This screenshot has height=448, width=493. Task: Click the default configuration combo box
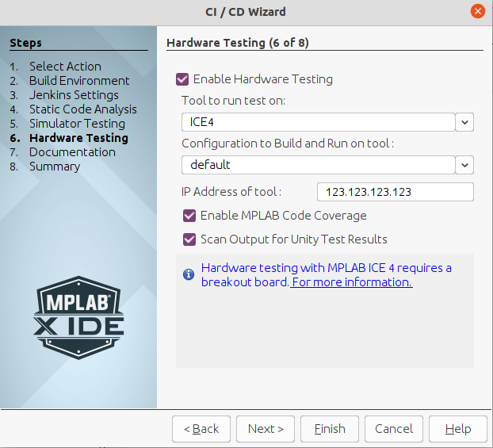[317, 165]
